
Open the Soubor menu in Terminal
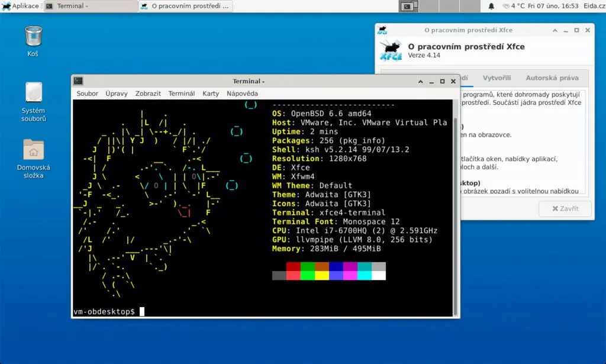pyautogui.click(x=88, y=94)
